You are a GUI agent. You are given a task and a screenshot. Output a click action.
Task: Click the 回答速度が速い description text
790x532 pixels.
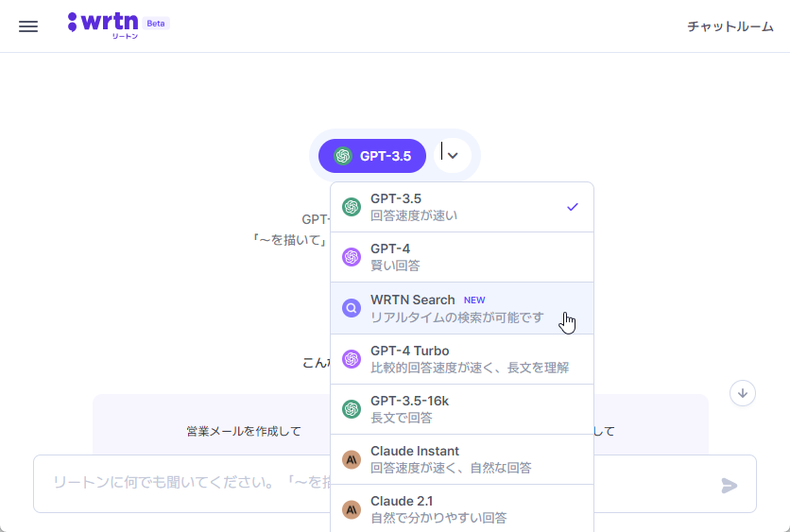(x=414, y=215)
